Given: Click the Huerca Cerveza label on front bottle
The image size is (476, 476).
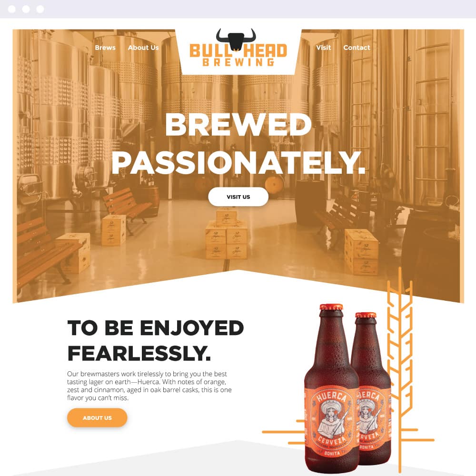Looking at the screenshot, I should tap(331, 423).
